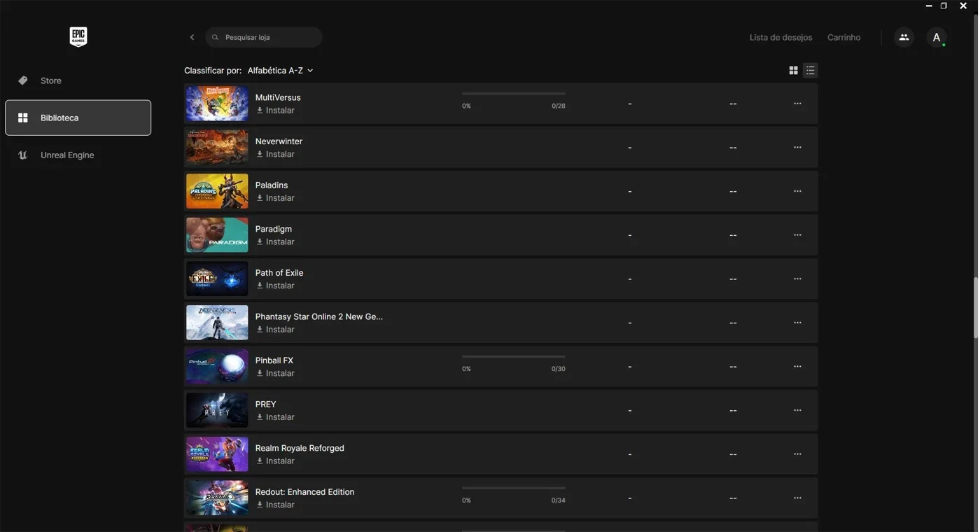Click the Paladins cover thumbnail

pos(217,191)
